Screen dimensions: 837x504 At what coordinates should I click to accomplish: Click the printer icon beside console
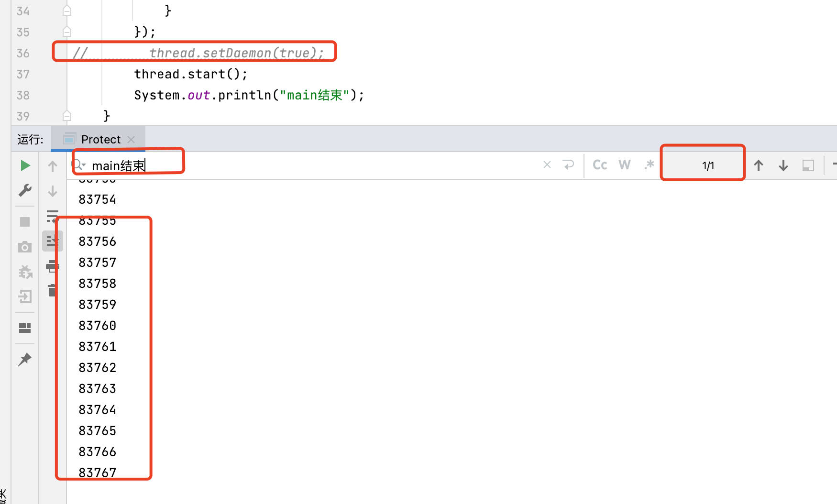[52, 266]
